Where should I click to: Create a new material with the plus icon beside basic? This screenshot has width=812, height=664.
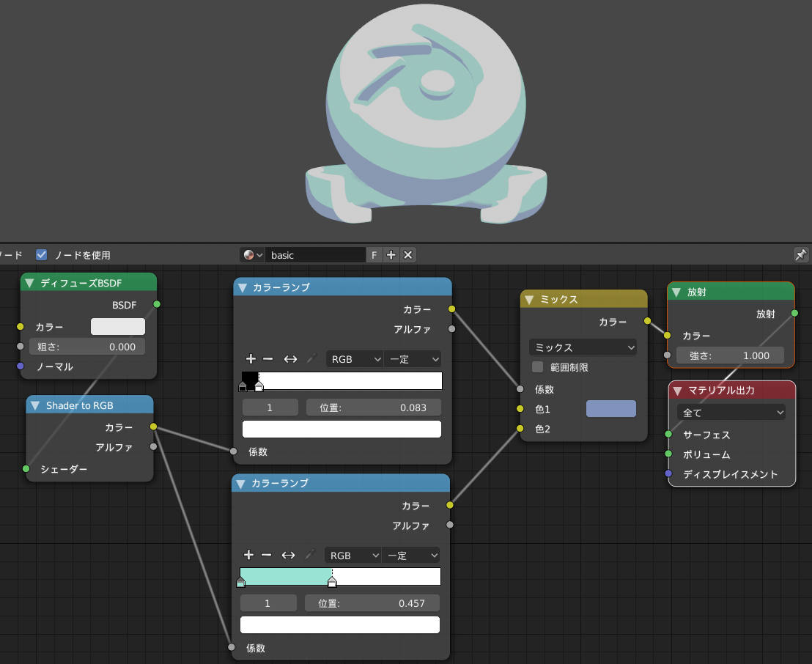point(391,255)
